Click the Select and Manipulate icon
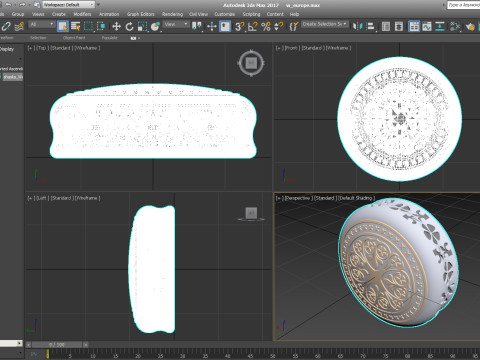The width and height of the screenshot is (480, 360). (x=212, y=26)
